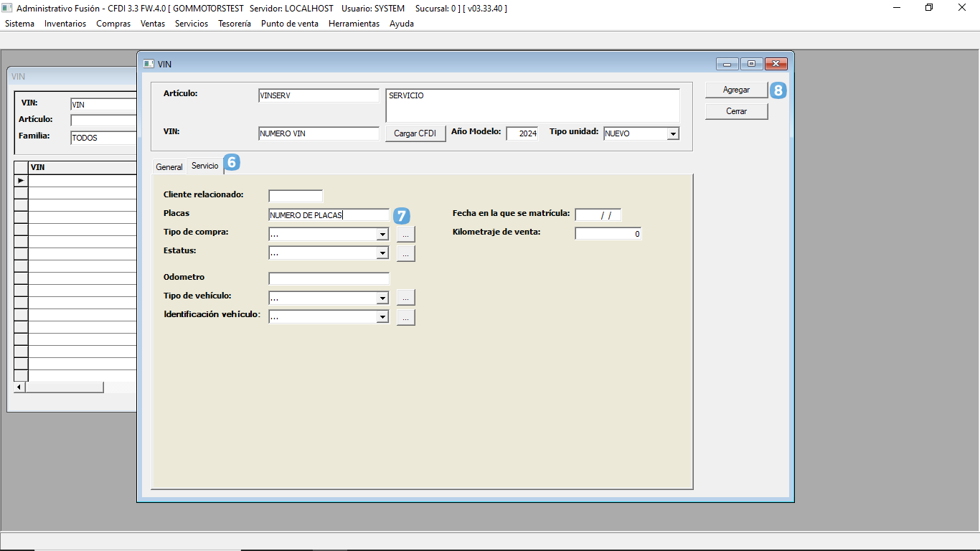
Task: Click the Odometro input field
Action: click(329, 278)
